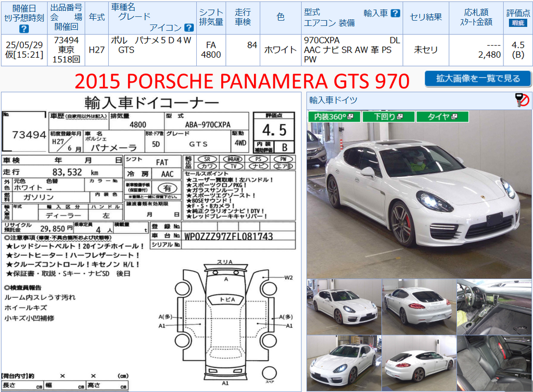The height and width of the screenshot is (392, 533).
Task: Click the スリA mark atop car diagram
Action: pyautogui.click(x=225, y=262)
